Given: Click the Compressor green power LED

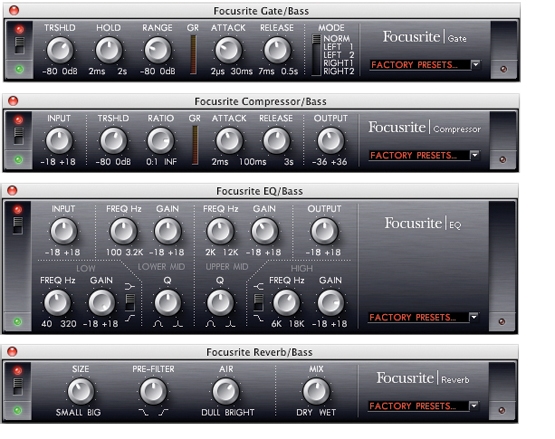Looking at the screenshot, I should pos(18,160).
